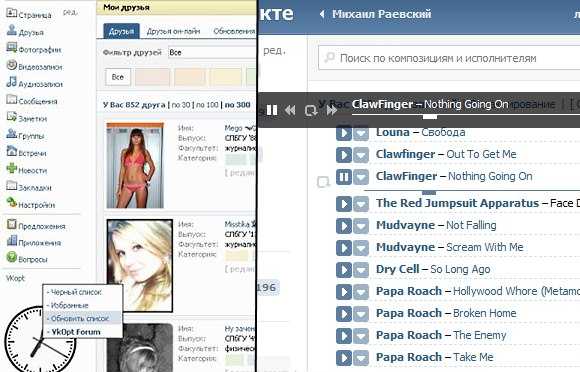Play Mudvayne – Not Falling track

click(x=344, y=226)
